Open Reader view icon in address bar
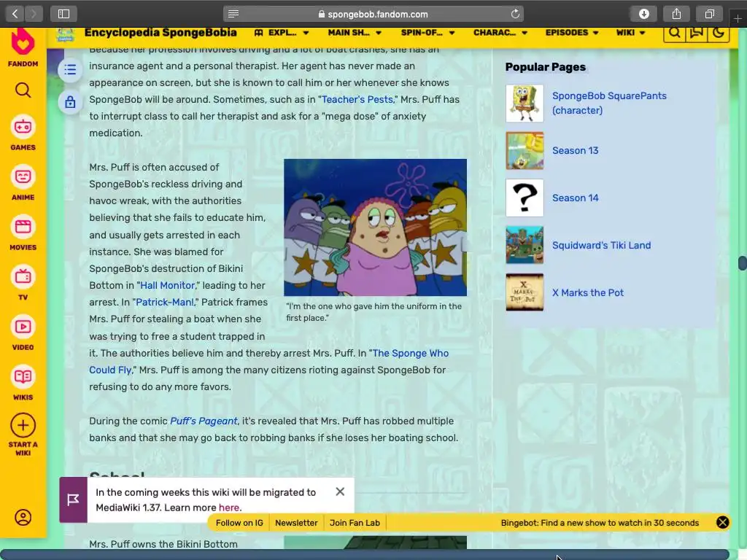The width and height of the screenshot is (747, 560). [x=233, y=14]
